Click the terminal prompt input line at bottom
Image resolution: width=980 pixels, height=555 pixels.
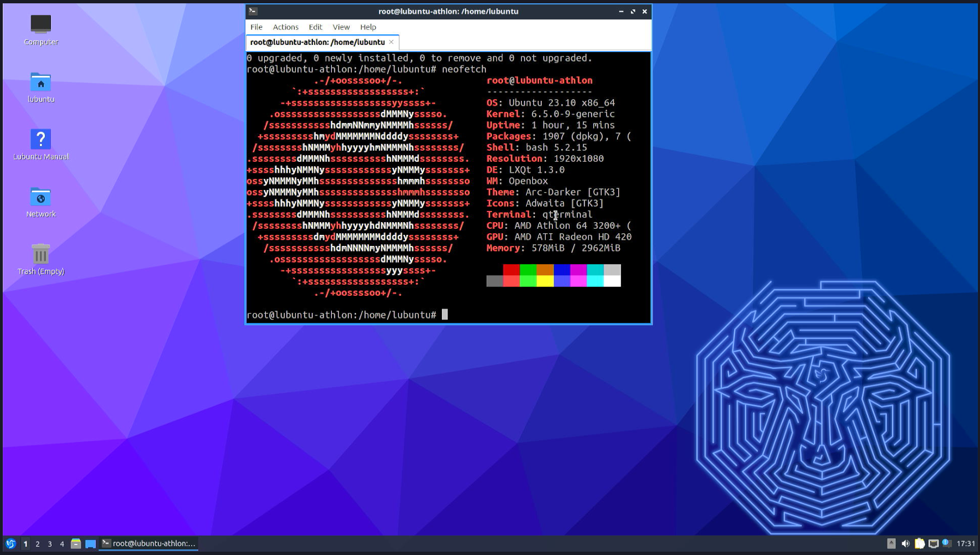(448, 315)
